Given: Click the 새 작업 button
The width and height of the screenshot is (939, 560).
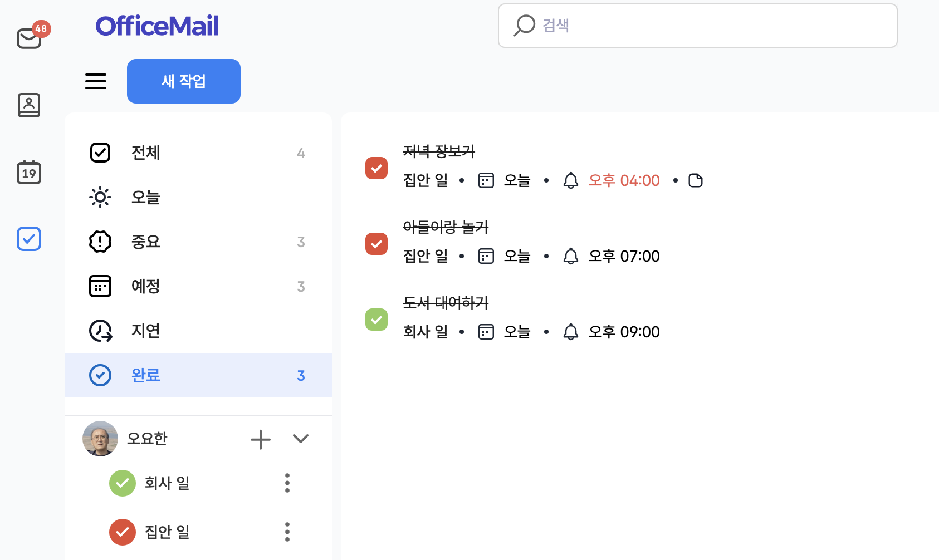Looking at the screenshot, I should 184,81.
